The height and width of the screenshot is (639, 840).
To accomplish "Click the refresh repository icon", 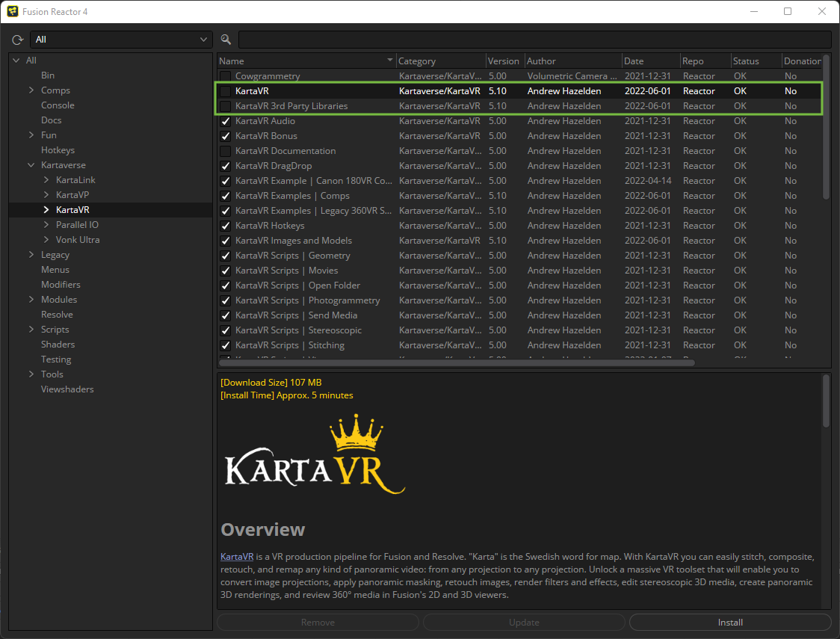I will pos(18,40).
